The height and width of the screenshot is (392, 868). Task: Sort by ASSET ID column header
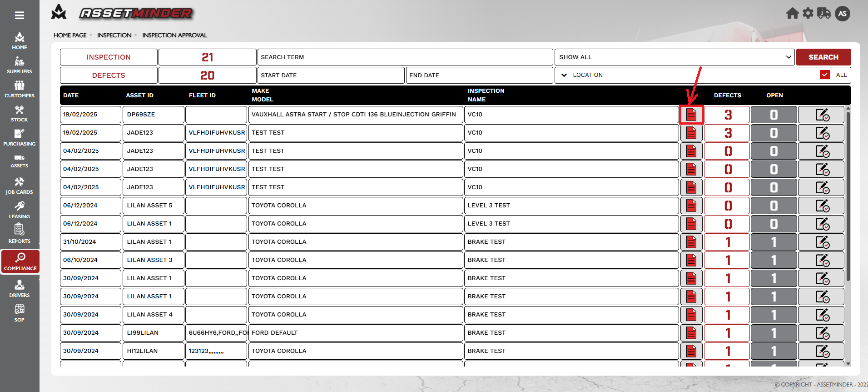[x=139, y=95]
